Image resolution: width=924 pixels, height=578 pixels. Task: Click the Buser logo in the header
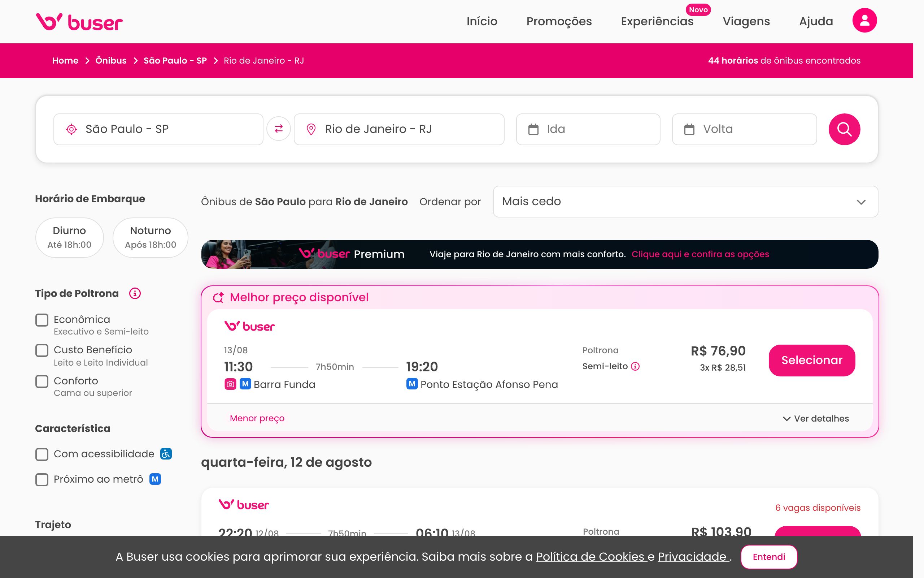click(79, 22)
